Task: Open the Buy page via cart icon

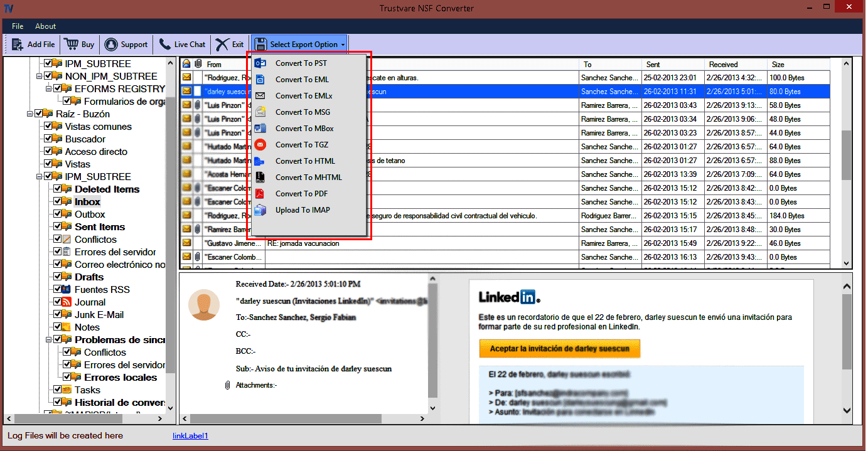Action: 78,44
